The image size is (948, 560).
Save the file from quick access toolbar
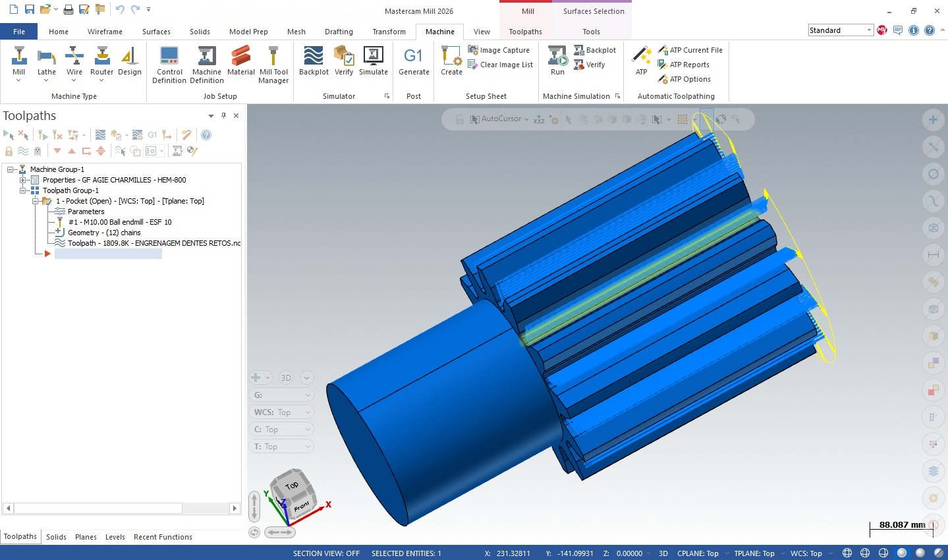click(x=29, y=9)
